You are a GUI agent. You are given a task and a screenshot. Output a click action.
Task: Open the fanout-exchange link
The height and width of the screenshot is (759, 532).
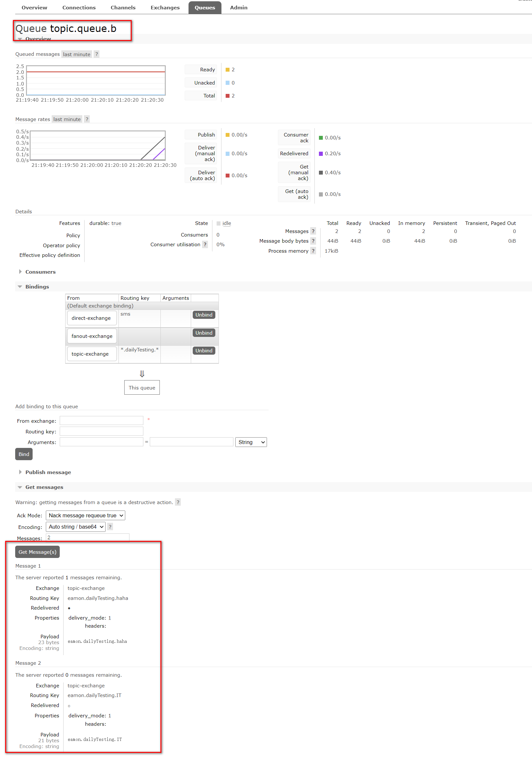(x=92, y=336)
